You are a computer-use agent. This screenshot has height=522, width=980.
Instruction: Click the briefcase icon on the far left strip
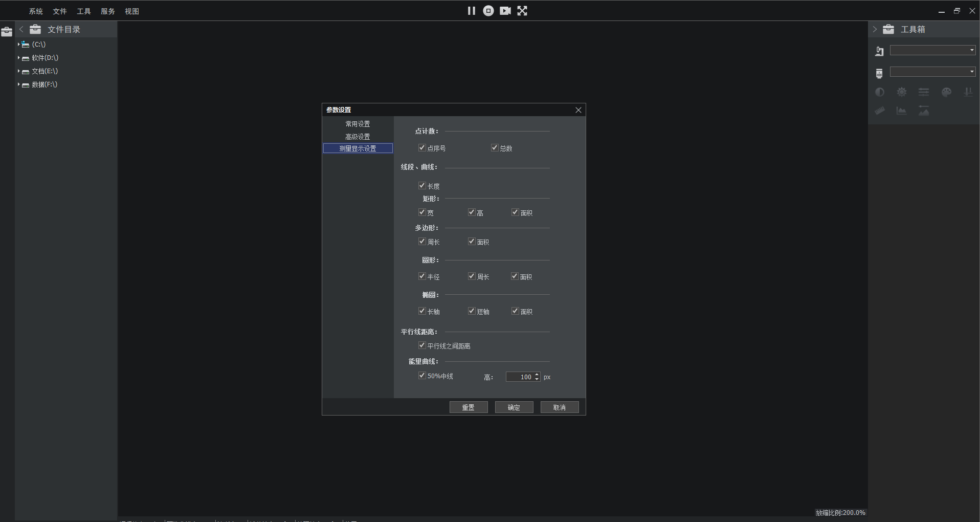(7, 32)
